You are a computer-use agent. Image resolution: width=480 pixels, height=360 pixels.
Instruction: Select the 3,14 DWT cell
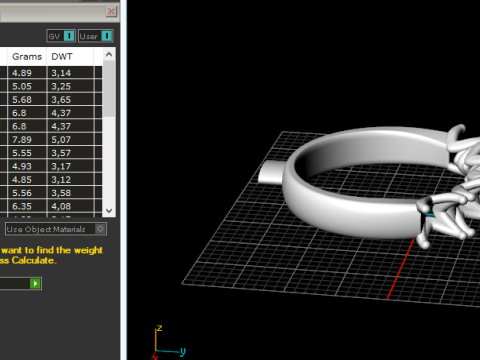point(70,73)
